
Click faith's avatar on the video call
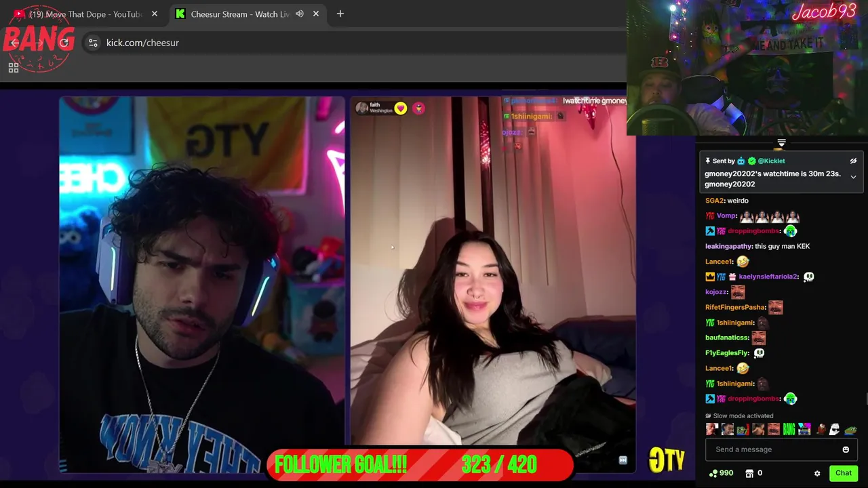coord(362,108)
